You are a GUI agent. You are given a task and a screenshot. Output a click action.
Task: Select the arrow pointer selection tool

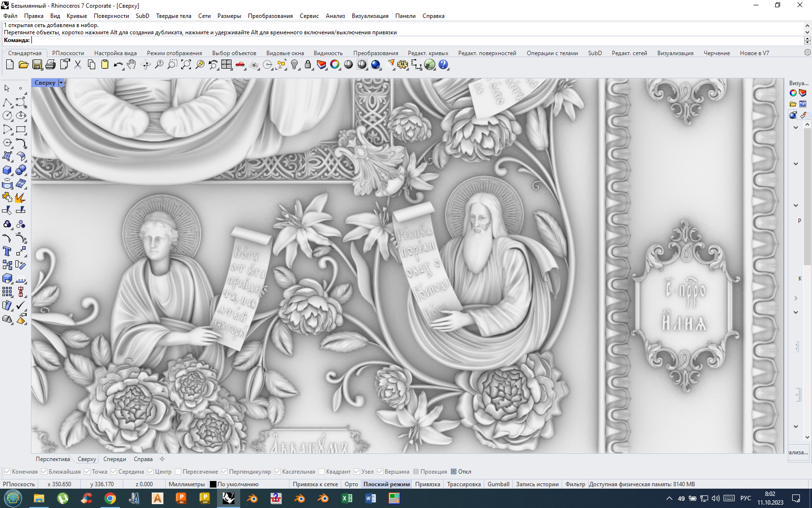click(x=7, y=89)
